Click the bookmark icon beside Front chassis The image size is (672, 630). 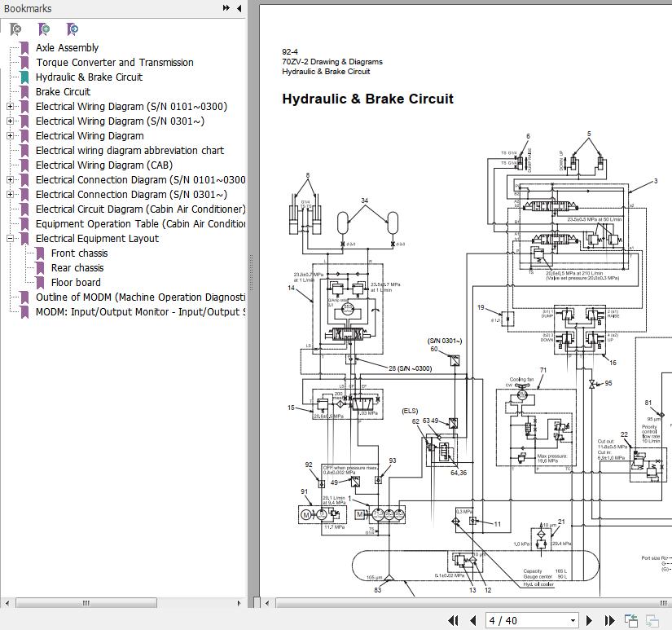(x=40, y=253)
